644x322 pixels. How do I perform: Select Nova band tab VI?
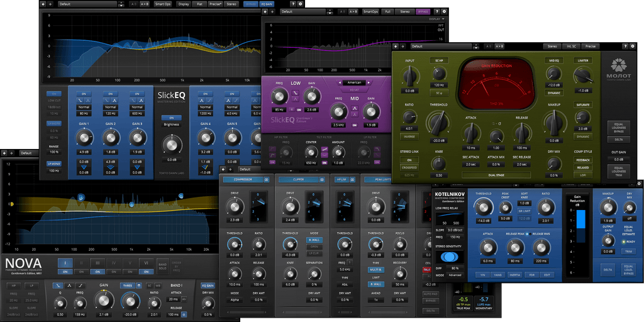146,262
